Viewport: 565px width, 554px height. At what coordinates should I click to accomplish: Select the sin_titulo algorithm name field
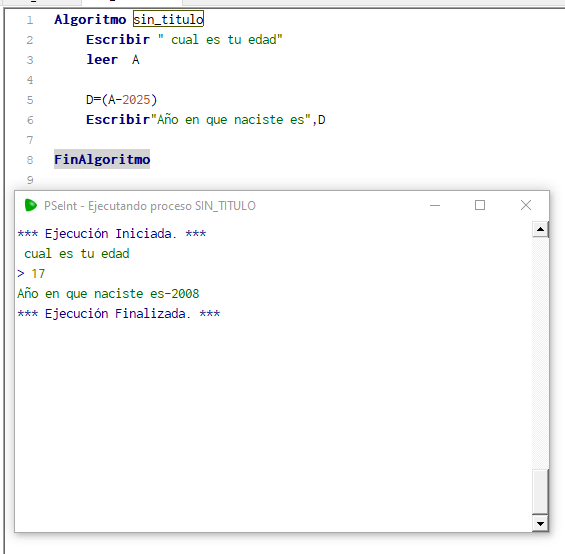(168, 19)
